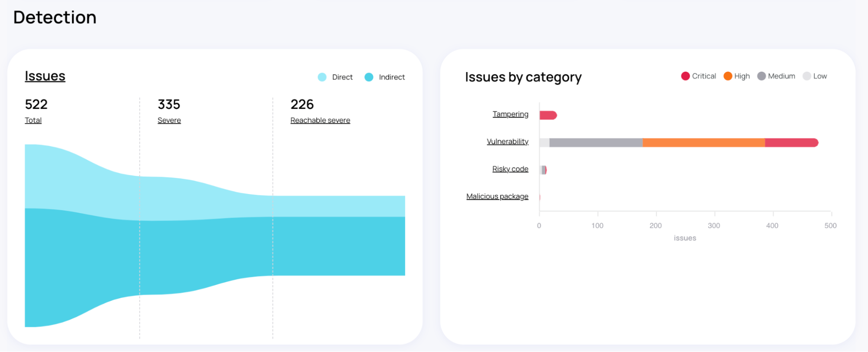The height and width of the screenshot is (352, 868).
Task: Click the Risky code bar
Action: [x=543, y=170]
